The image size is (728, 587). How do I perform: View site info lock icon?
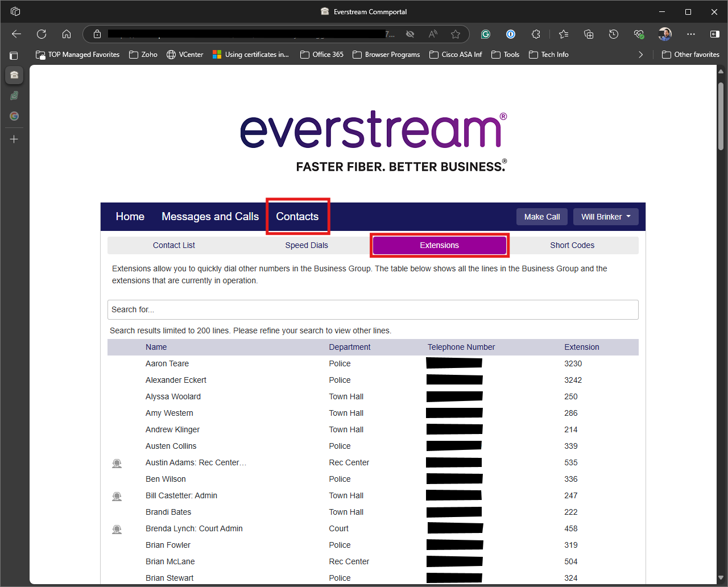97,34
